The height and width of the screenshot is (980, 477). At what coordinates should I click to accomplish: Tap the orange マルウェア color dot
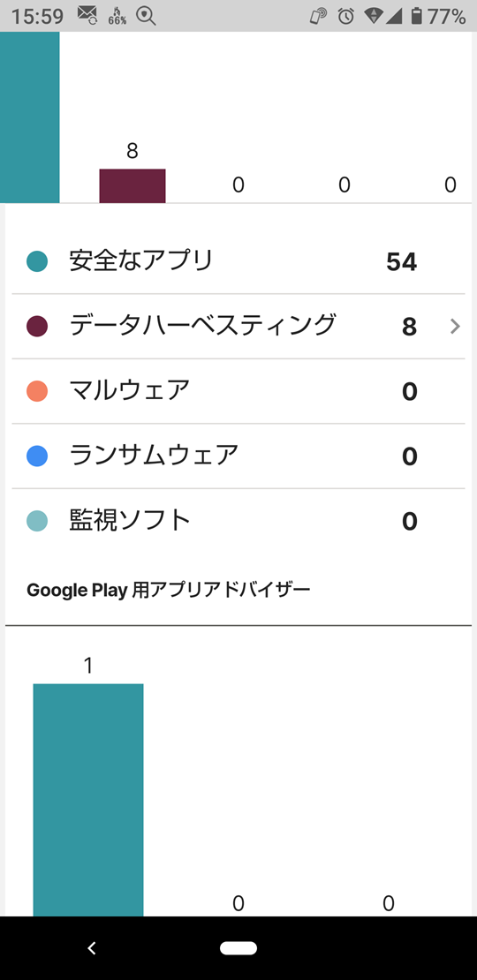pyautogui.click(x=37, y=391)
